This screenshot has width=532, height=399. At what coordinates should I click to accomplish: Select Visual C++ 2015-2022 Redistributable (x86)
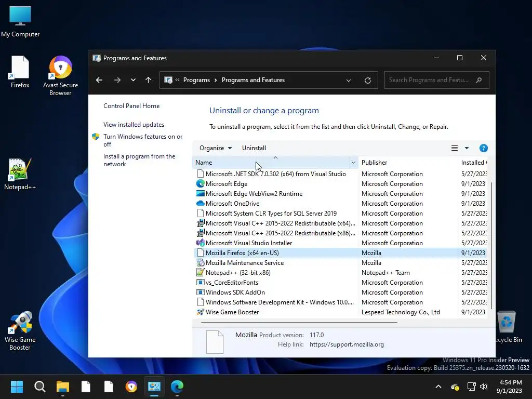341,233
